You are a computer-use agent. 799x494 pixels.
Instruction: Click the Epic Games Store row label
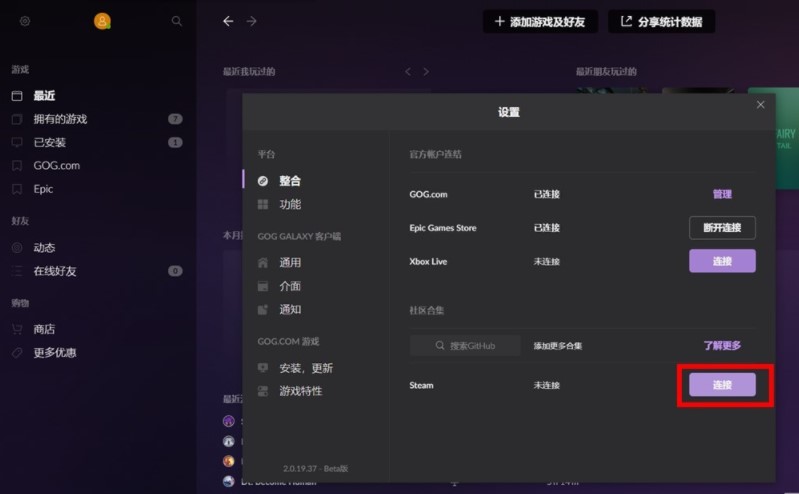coord(443,228)
